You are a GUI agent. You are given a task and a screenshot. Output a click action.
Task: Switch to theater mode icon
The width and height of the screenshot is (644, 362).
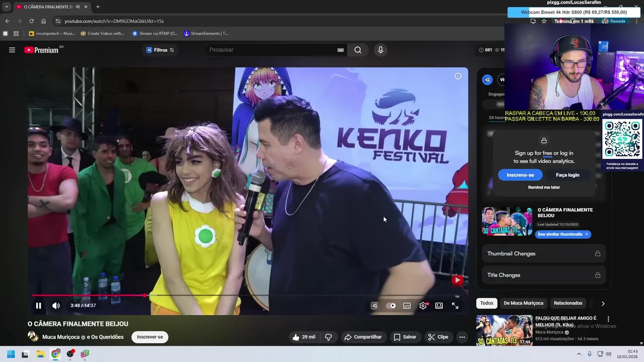(439, 306)
